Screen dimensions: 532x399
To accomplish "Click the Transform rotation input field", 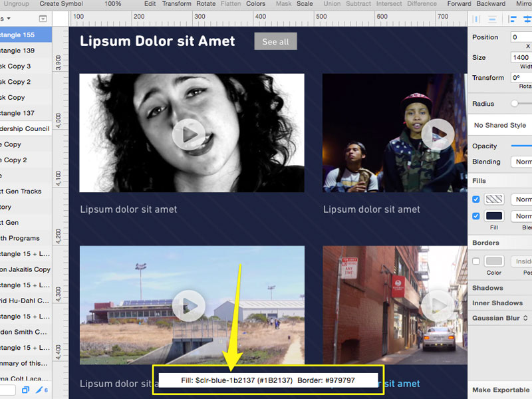I will coord(521,78).
